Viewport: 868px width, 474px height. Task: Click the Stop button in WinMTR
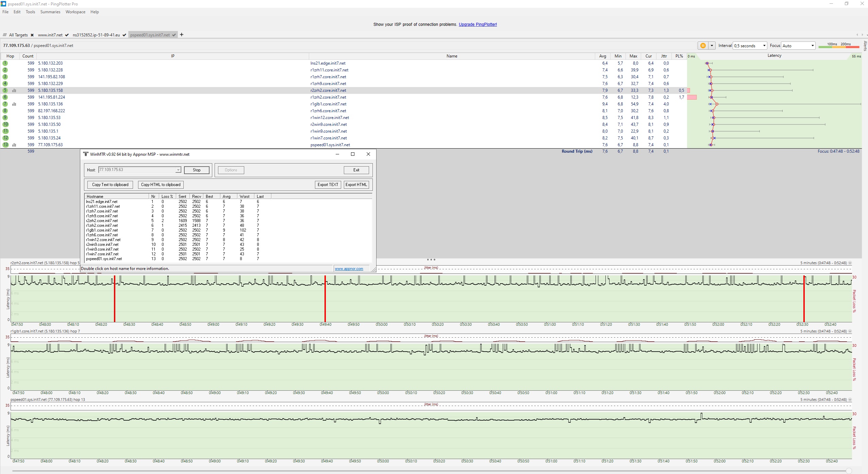[197, 170]
